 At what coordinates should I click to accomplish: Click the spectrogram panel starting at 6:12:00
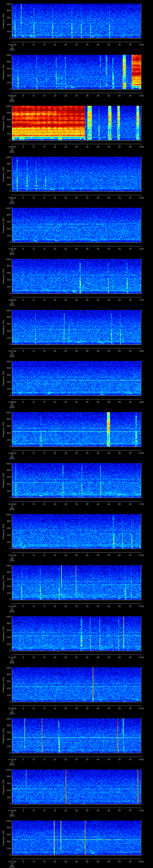77,582
